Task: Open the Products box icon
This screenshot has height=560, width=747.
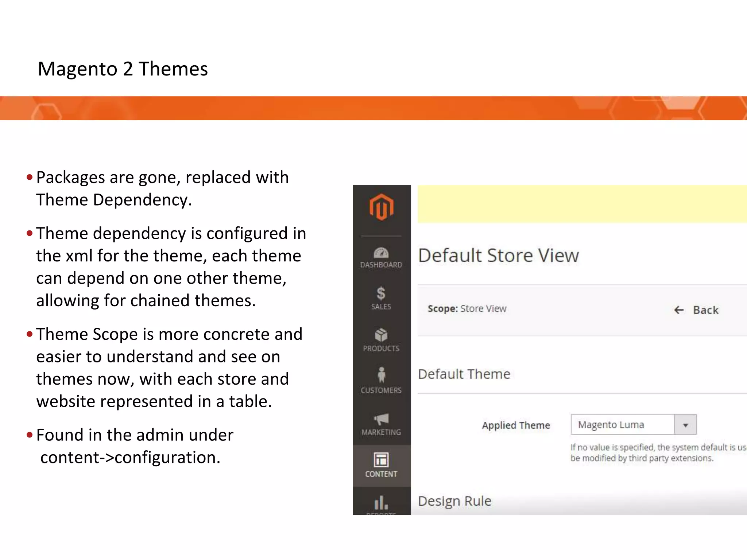Action: pyautogui.click(x=381, y=335)
